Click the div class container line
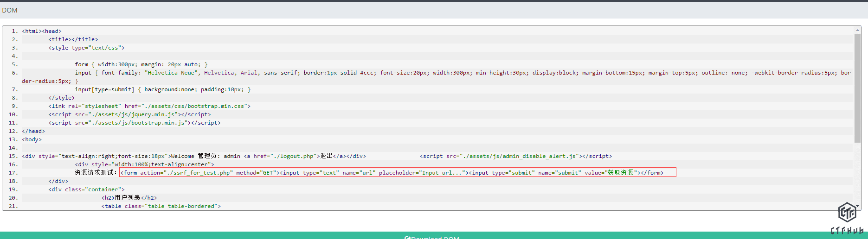868x239 pixels. [86, 189]
